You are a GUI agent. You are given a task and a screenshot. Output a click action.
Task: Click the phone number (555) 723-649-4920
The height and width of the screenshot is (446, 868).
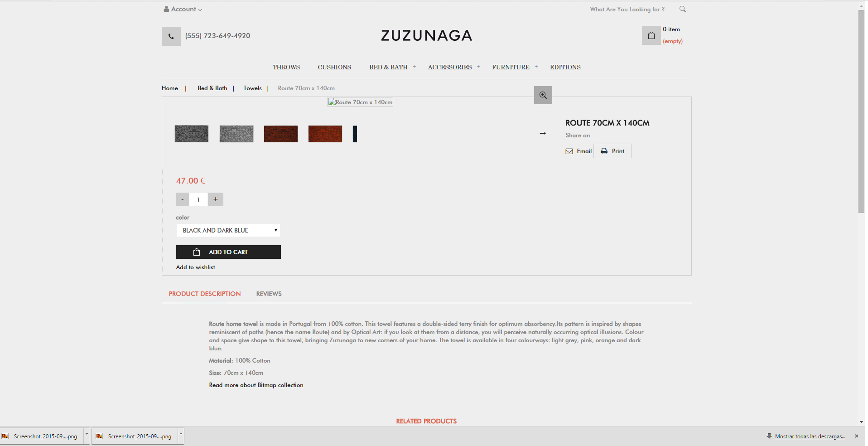[x=218, y=36]
